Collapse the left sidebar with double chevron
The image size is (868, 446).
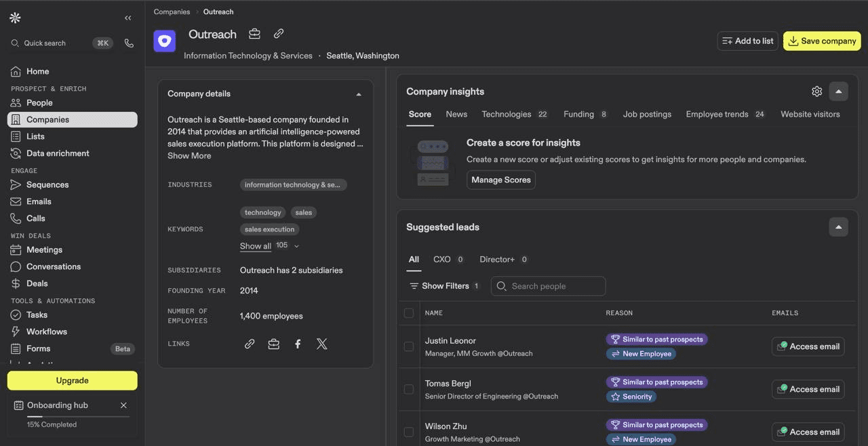coord(128,18)
